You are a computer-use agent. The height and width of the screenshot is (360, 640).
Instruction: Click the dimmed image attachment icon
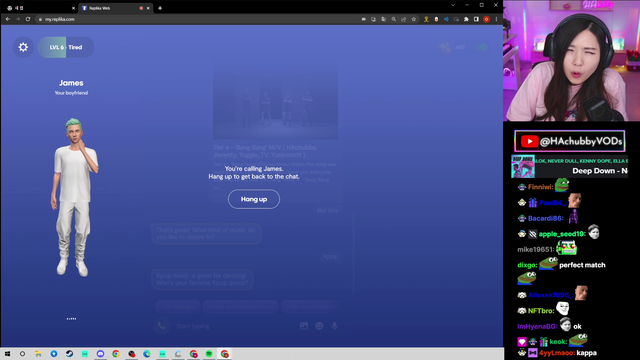(x=304, y=326)
